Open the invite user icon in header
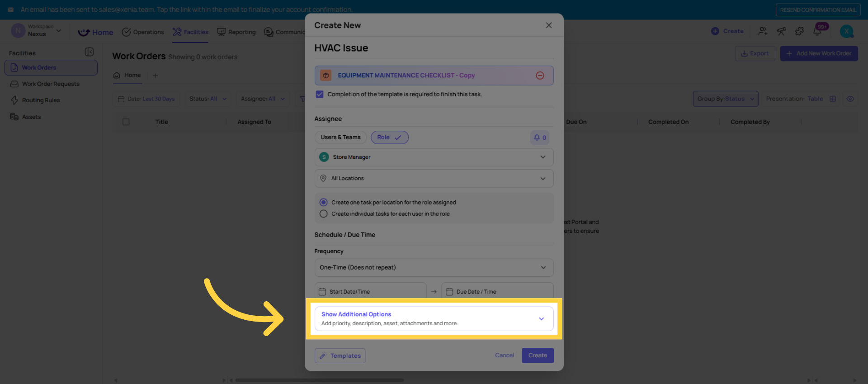Viewport: 868px width, 384px height. point(763,31)
